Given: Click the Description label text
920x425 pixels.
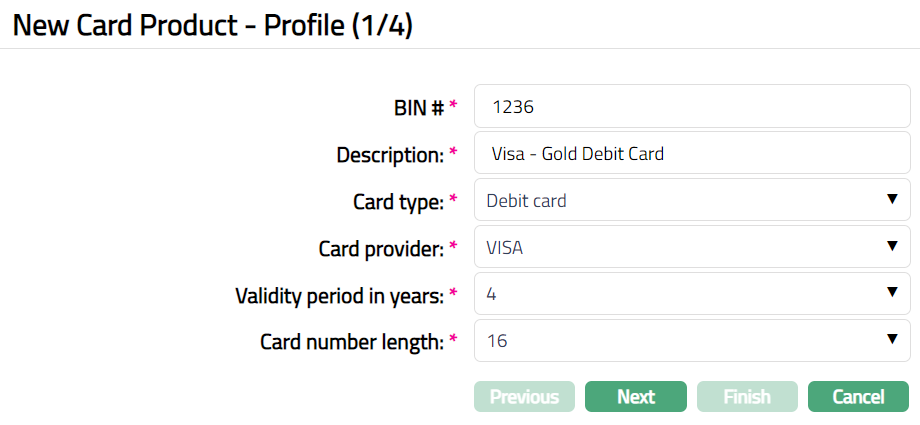Looking at the screenshot, I should [390, 155].
